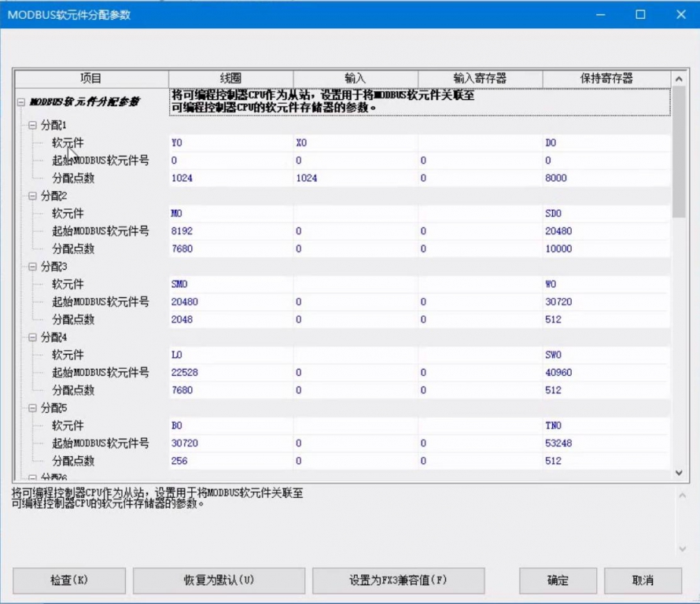Click the 输入寄存器 column header
The image size is (700, 604).
pos(481,79)
